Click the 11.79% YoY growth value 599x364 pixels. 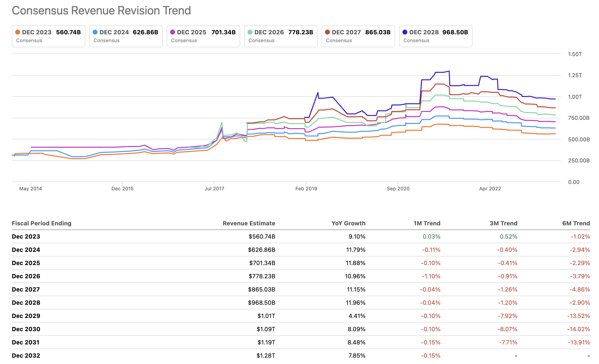(x=356, y=250)
